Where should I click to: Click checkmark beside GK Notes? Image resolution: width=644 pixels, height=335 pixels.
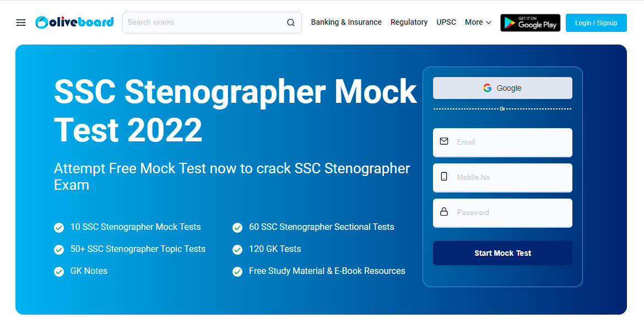[x=59, y=272]
